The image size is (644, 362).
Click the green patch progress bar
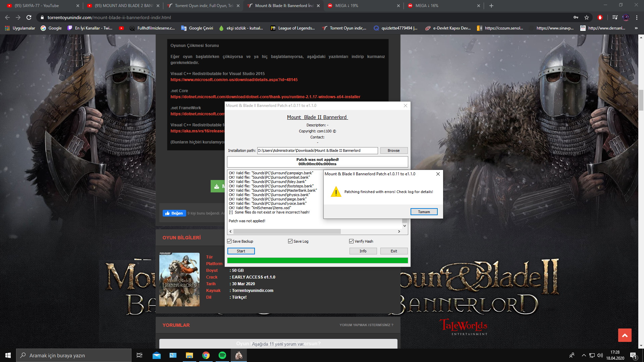317,260
